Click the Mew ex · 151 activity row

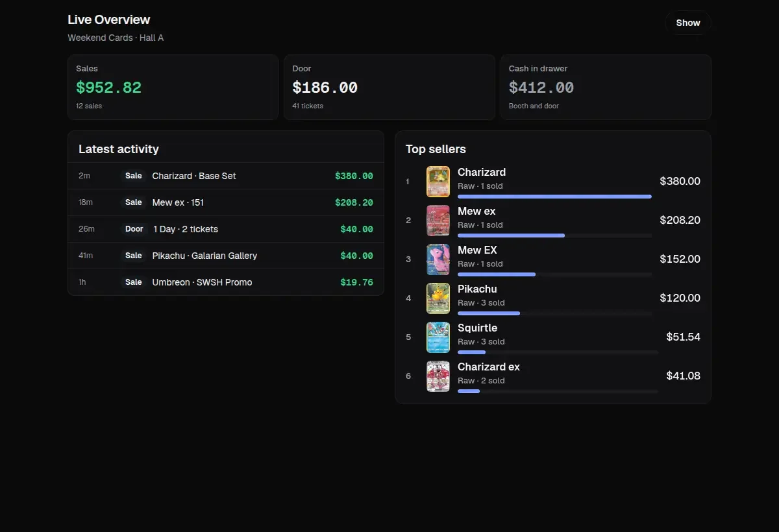pyautogui.click(x=226, y=202)
